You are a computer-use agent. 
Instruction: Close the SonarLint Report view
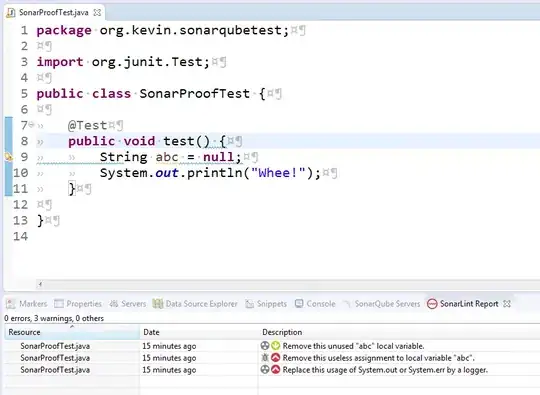click(x=507, y=304)
